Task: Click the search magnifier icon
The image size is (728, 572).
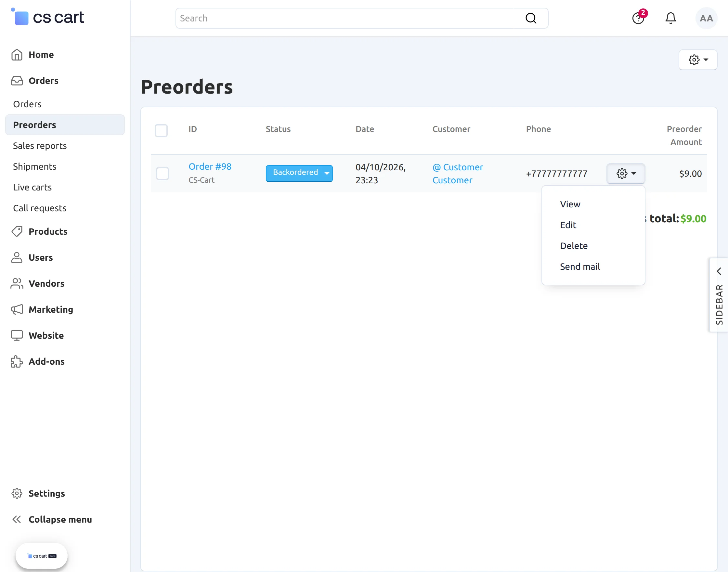Action: pos(531,18)
